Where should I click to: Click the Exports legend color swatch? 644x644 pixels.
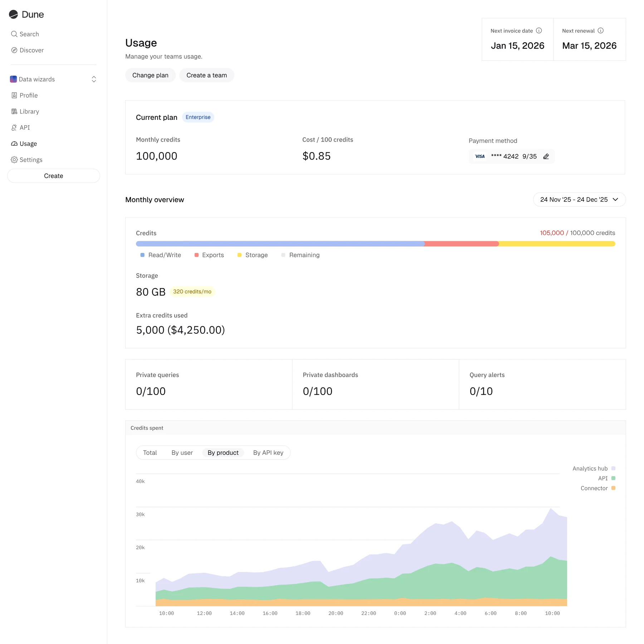(196, 255)
